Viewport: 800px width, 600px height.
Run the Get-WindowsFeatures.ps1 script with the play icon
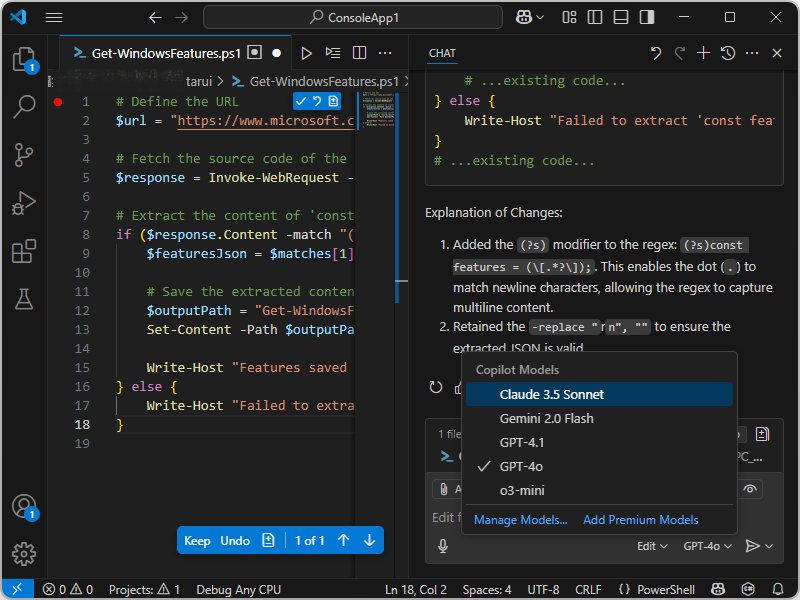pos(306,53)
